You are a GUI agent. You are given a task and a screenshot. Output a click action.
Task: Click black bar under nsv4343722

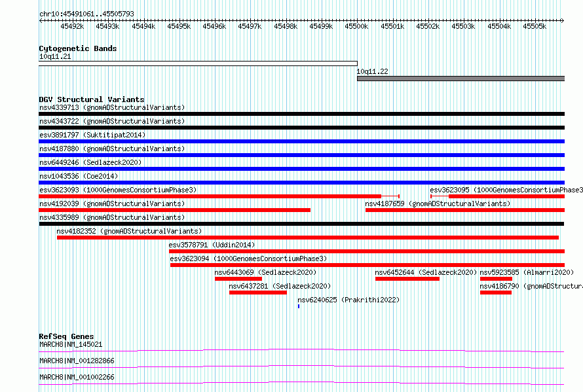click(301, 128)
